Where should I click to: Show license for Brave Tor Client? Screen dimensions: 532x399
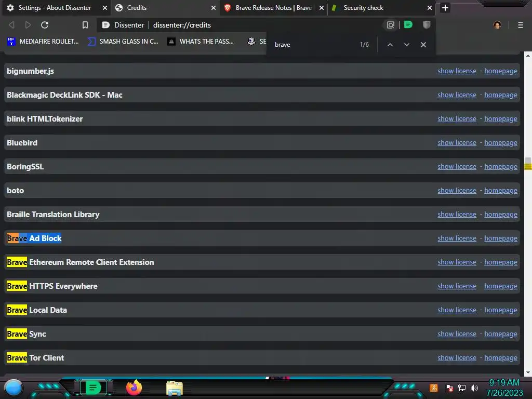457,358
